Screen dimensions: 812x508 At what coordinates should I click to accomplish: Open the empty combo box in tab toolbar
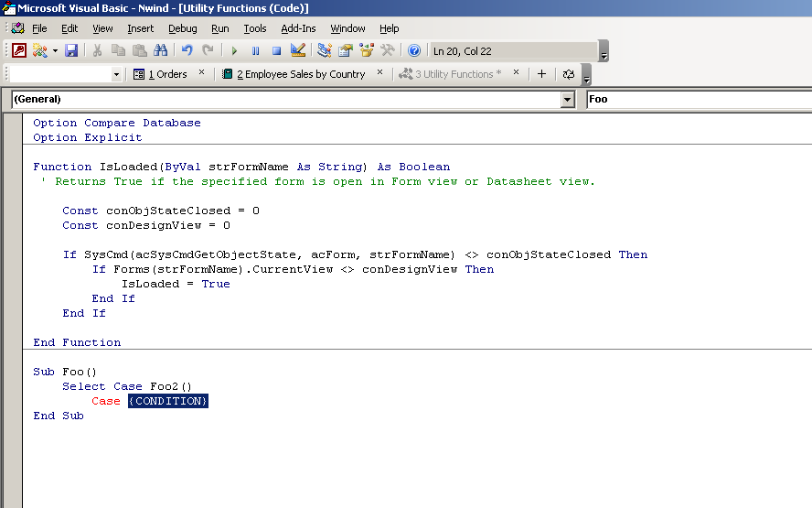pos(65,74)
